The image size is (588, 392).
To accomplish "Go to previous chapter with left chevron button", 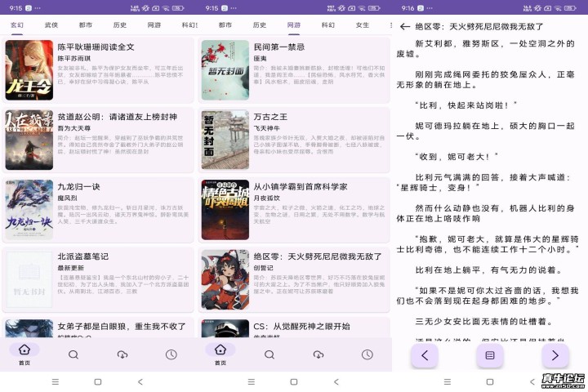I will click(424, 355).
